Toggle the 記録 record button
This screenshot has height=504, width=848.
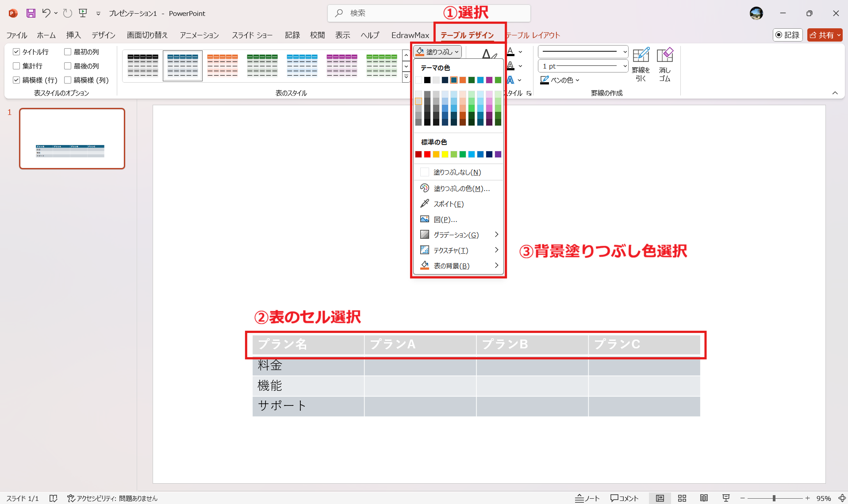(x=788, y=35)
